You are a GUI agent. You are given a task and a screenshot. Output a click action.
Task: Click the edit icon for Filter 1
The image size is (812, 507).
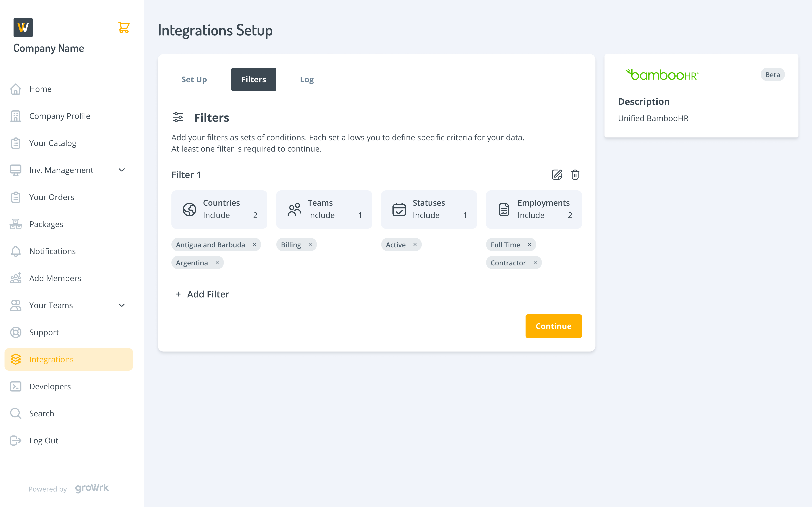click(557, 175)
